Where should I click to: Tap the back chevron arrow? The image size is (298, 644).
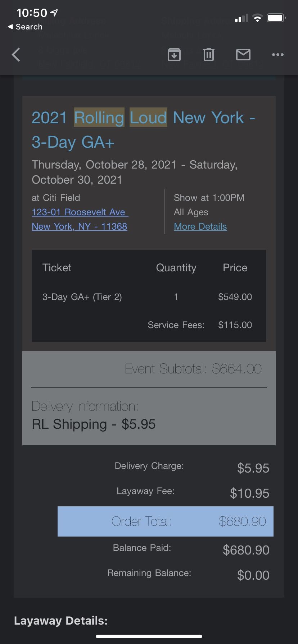pyautogui.click(x=16, y=55)
